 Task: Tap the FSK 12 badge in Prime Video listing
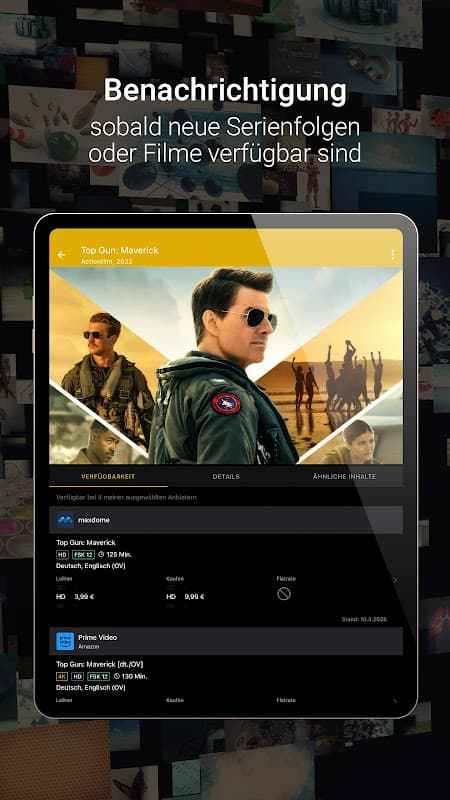[x=98, y=677]
